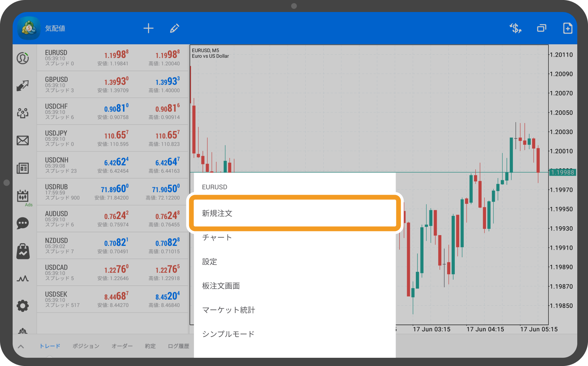Select the USDSEK quote row
This screenshot has height=366, width=588.
click(112, 299)
